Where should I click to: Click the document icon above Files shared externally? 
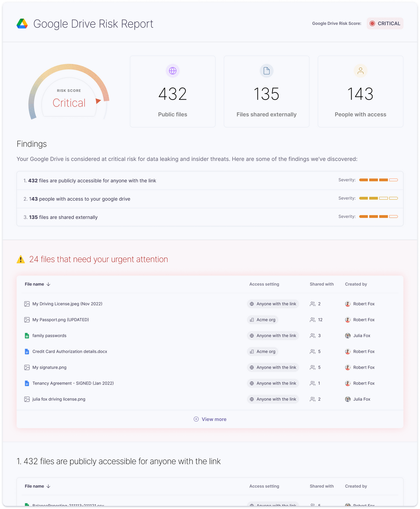click(x=266, y=71)
